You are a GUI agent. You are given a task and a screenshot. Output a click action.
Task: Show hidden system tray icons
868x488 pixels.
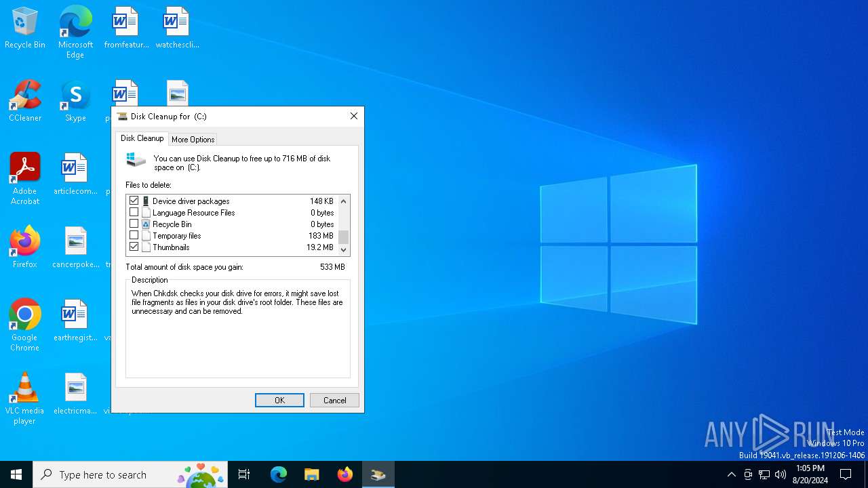coord(731,474)
